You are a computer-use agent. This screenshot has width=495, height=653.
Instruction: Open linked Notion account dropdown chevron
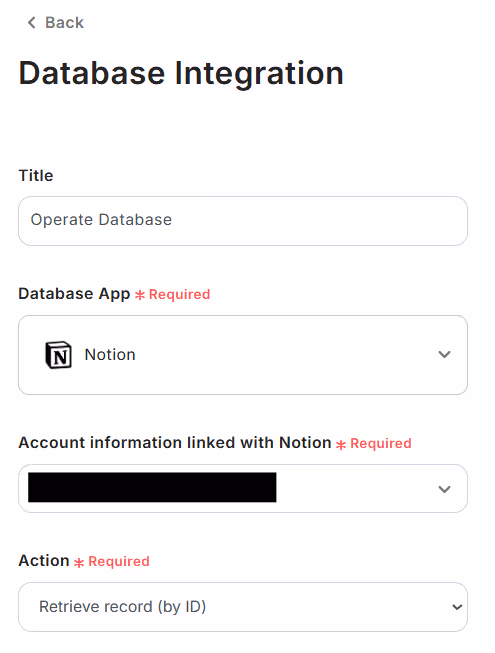click(x=444, y=489)
